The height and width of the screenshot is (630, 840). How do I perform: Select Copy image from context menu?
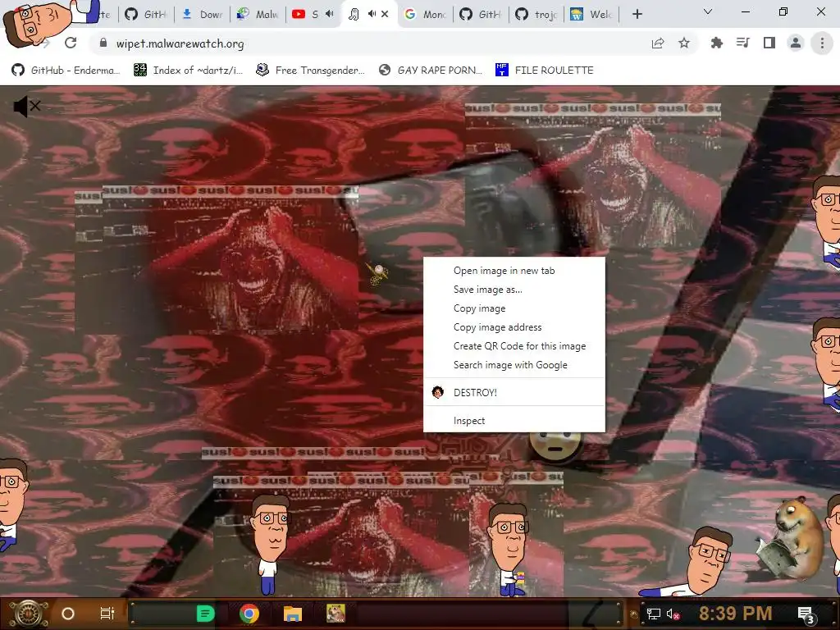[x=514, y=308]
